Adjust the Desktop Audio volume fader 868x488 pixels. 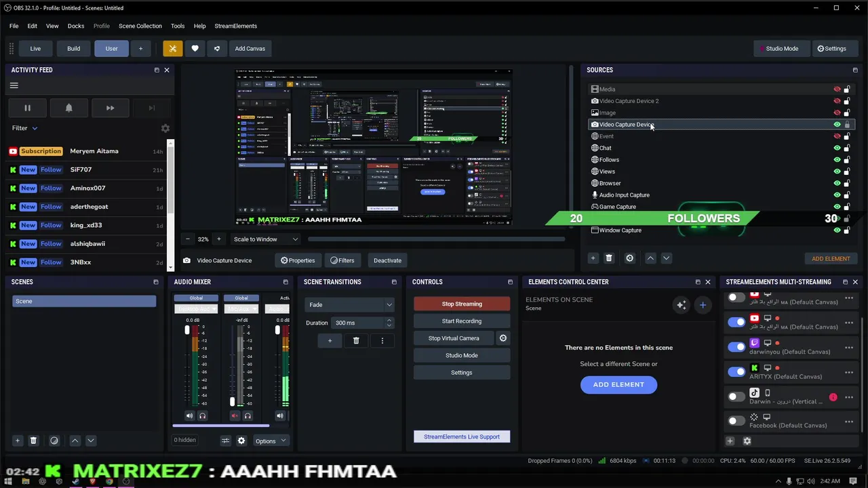click(x=187, y=330)
